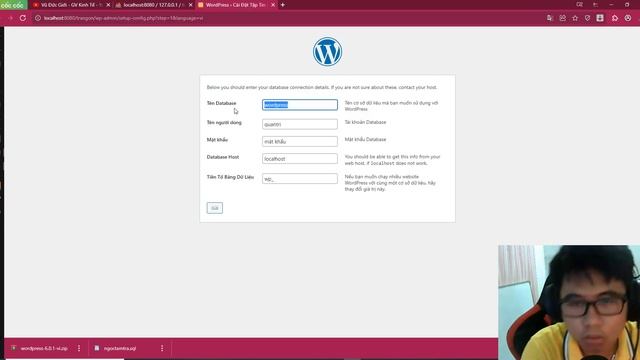Click the screenshot icon beside the translate icon
The image size is (640, 360).
(562, 18)
